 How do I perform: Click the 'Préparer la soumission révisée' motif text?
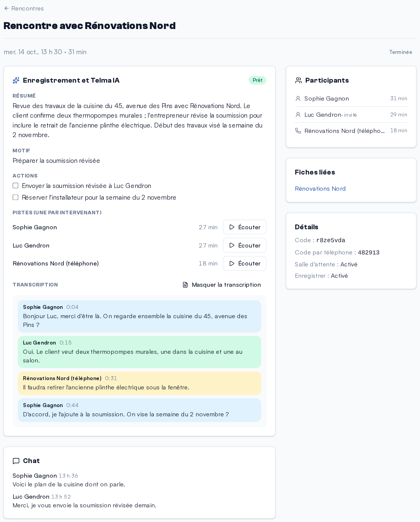pyautogui.click(x=56, y=161)
